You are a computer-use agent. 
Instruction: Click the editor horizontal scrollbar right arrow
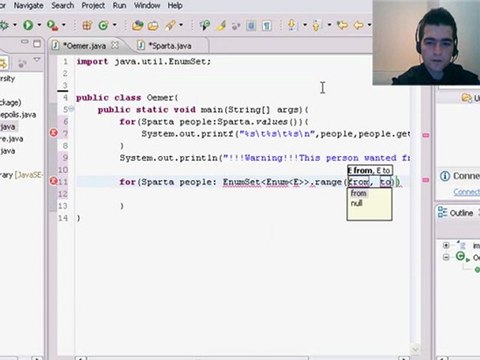click(x=404, y=359)
